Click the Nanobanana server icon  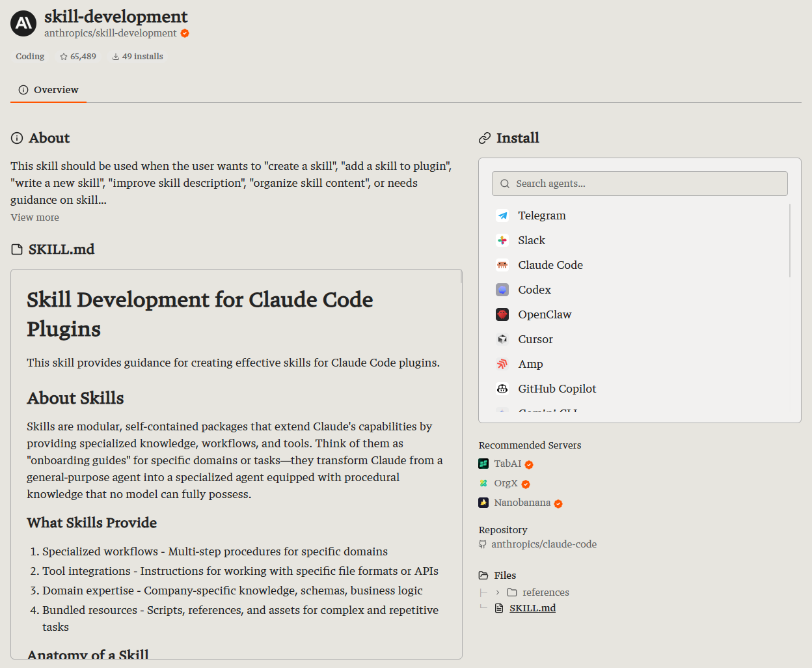tap(483, 503)
